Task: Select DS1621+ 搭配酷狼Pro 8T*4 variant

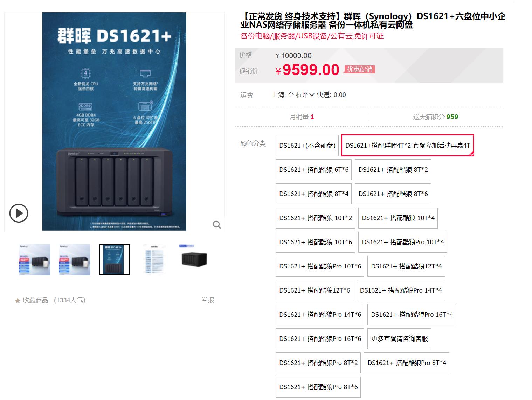Action: tap(407, 363)
